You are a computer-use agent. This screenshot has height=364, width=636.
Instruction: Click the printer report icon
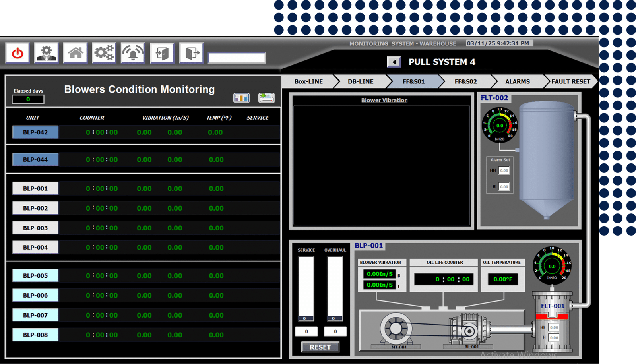[266, 98]
